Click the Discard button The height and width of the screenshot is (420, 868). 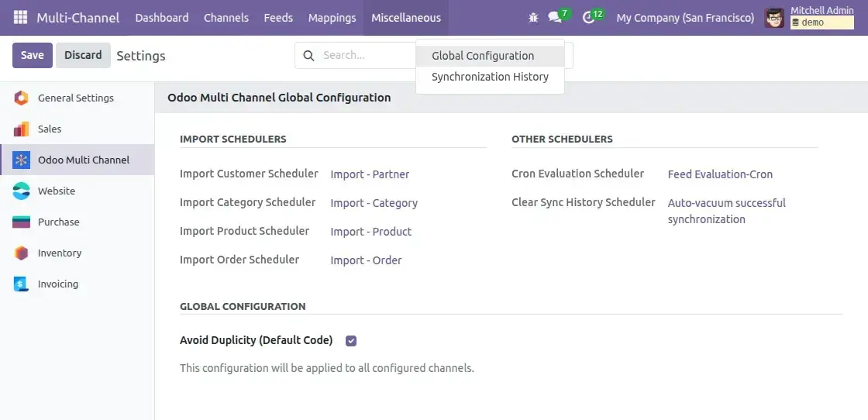(83, 55)
